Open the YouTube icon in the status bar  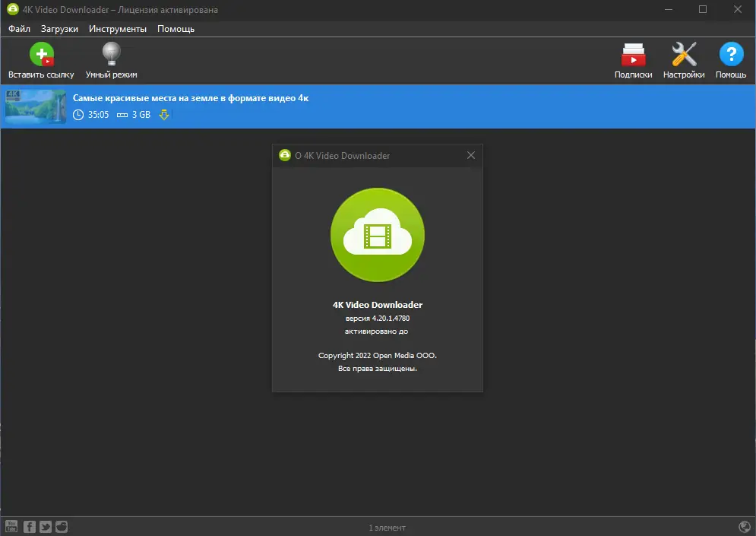(x=12, y=526)
